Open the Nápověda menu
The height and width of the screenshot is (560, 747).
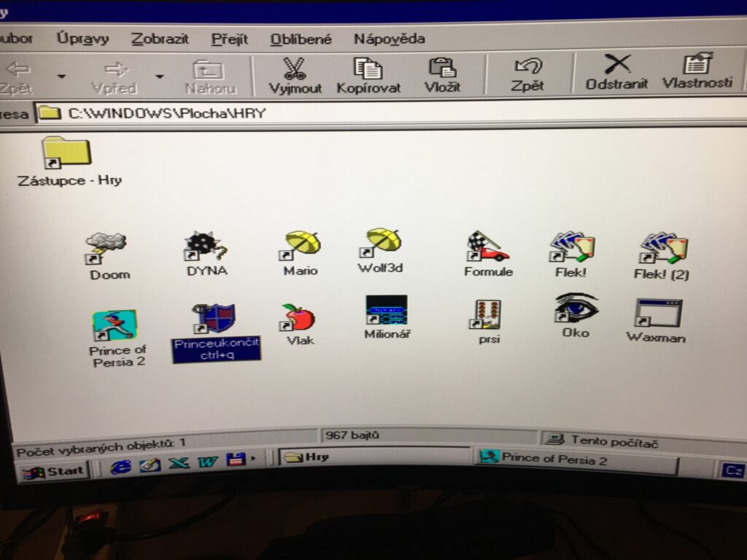[390, 39]
